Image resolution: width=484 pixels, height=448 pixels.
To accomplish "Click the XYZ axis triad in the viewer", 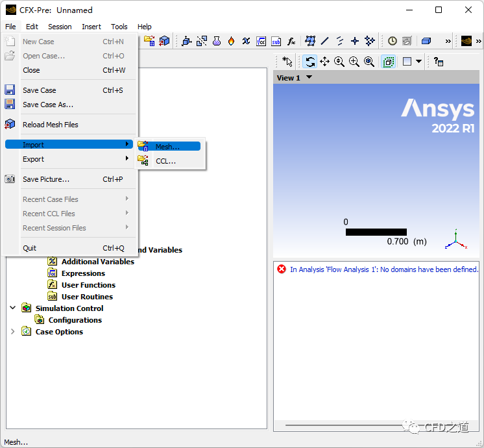I will point(456,240).
